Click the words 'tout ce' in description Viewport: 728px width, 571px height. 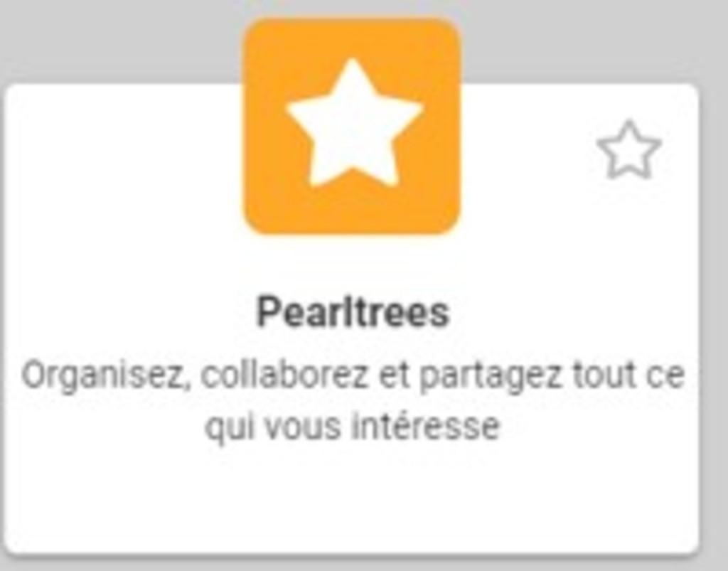click(628, 376)
